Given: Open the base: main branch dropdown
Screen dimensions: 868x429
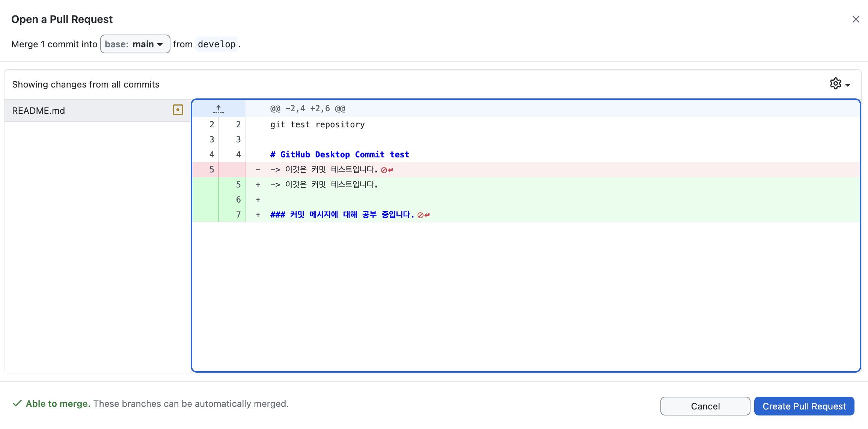Looking at the screenshot, I should [135, 44].
